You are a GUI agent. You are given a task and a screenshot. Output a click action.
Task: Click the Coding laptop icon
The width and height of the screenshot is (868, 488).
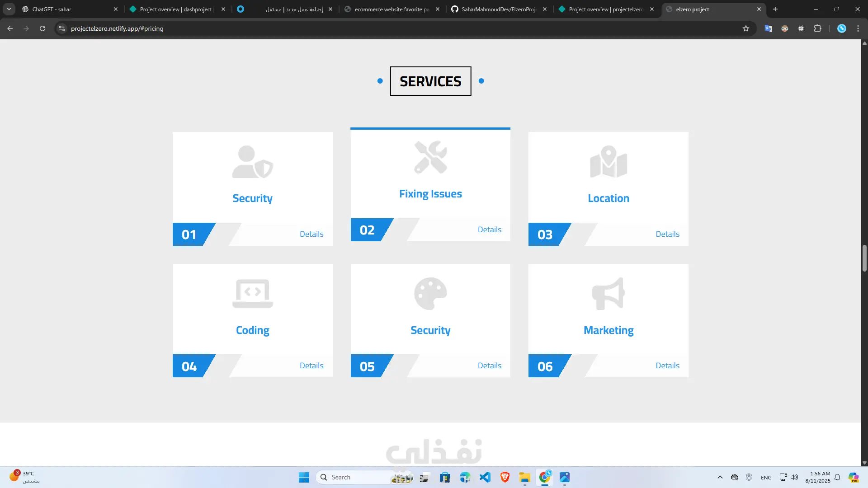[x=252, y=294]
